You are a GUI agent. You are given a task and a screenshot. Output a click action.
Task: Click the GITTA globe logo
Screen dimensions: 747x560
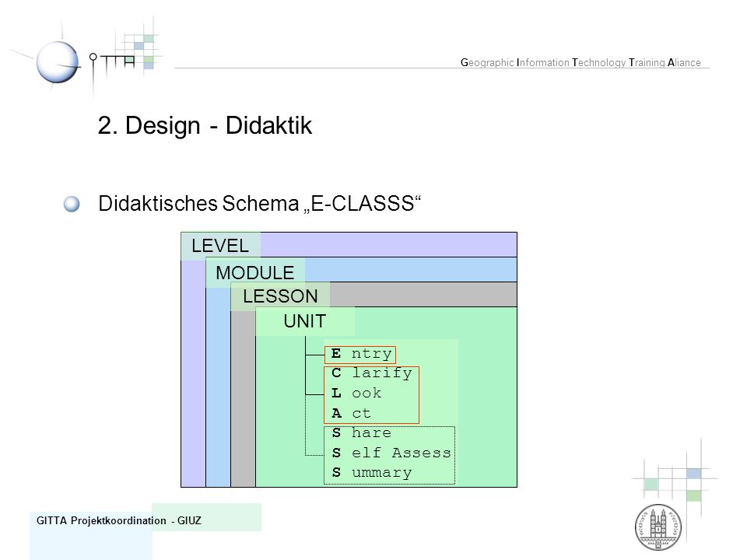[57, 62]
